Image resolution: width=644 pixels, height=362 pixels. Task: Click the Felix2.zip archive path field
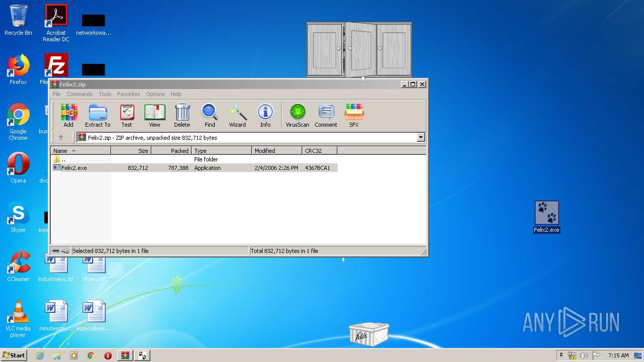pyautogui.click(x=247, y=137)
